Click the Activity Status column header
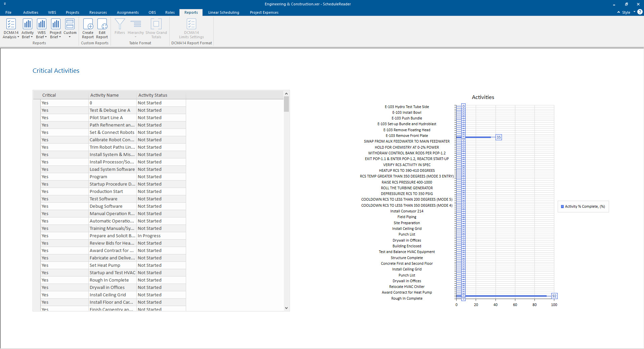Screen dimensions: 644x349 [161, 95]
